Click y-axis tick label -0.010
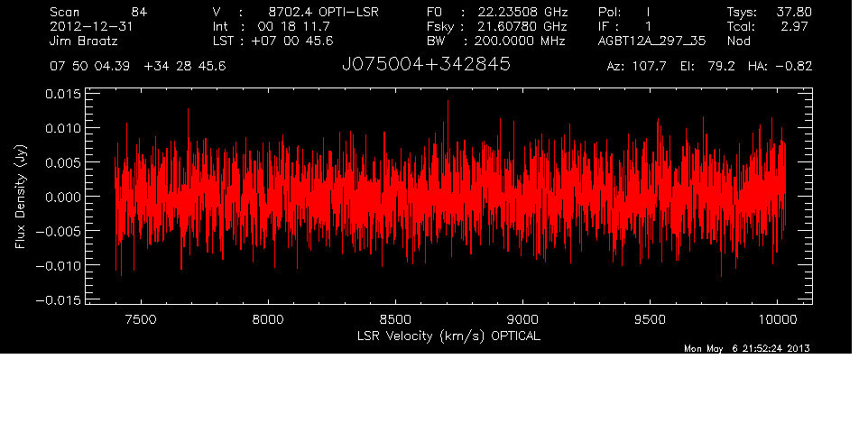 click(x=58, y=265)
